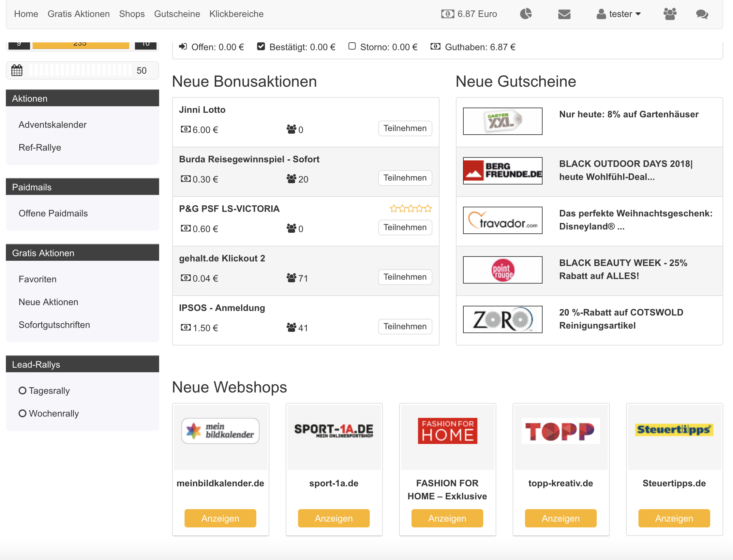This screenshot has width=733, height=560.
Task: Open the chat bubbles icon
Action: tap(702, 14)
